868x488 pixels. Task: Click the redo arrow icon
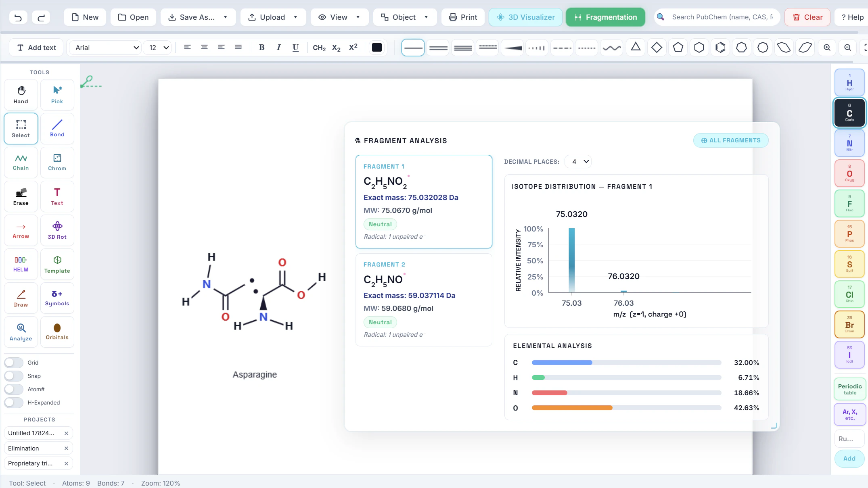[x=41, y=17]
